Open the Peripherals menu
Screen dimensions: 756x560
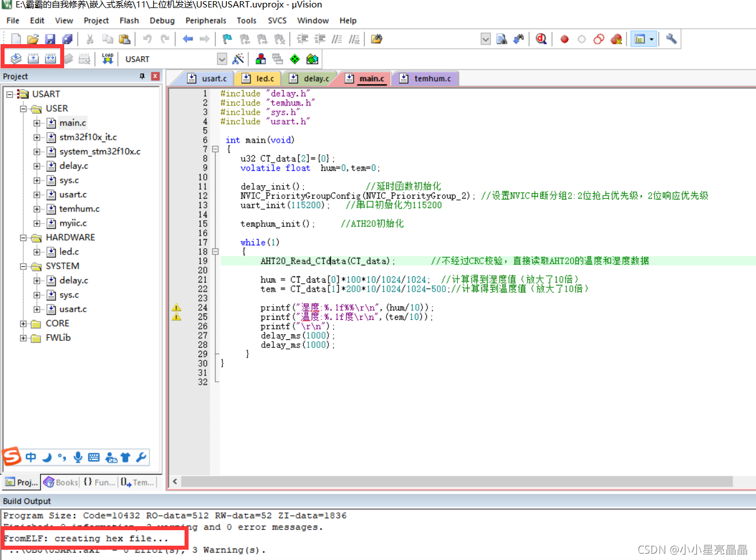click(x=206, y=21)
